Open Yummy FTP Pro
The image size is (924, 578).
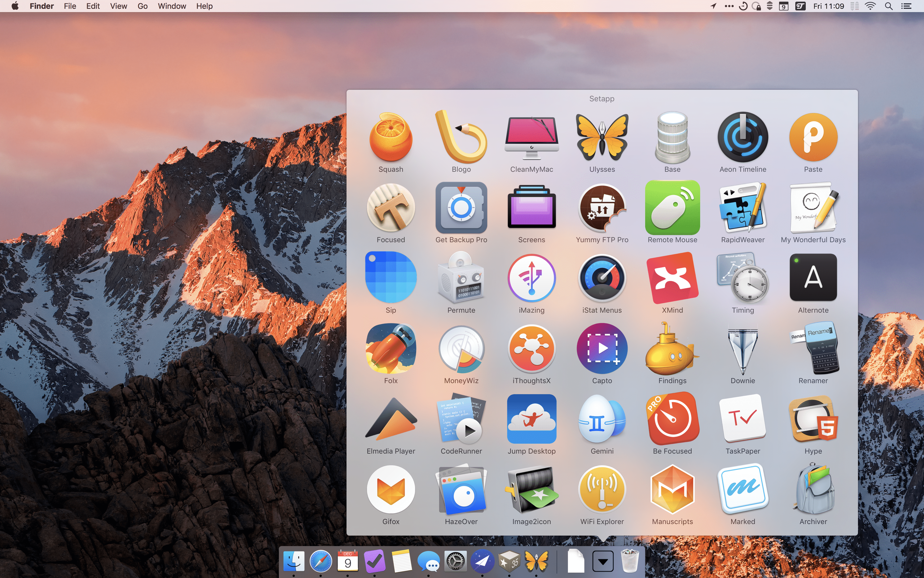coord(602,207)
